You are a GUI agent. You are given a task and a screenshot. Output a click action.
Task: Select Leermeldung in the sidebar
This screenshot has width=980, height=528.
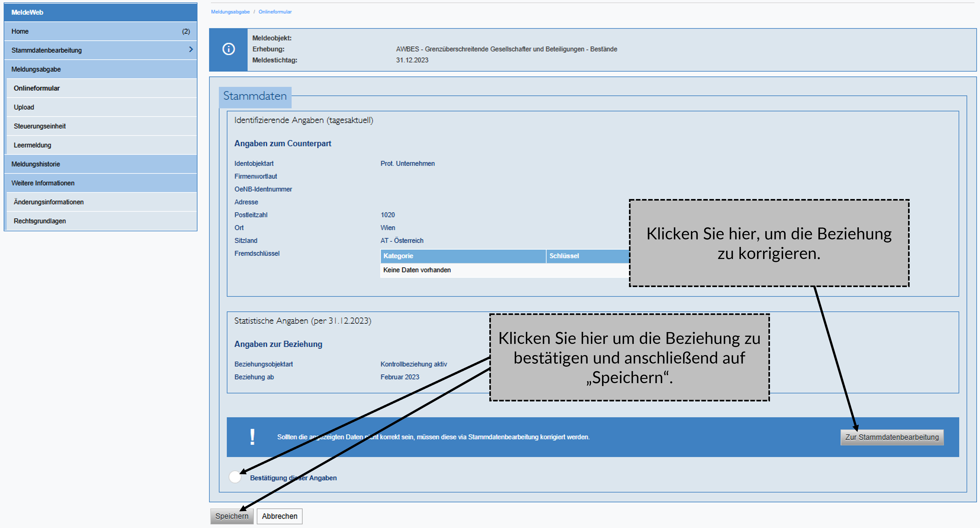[32, 145]
